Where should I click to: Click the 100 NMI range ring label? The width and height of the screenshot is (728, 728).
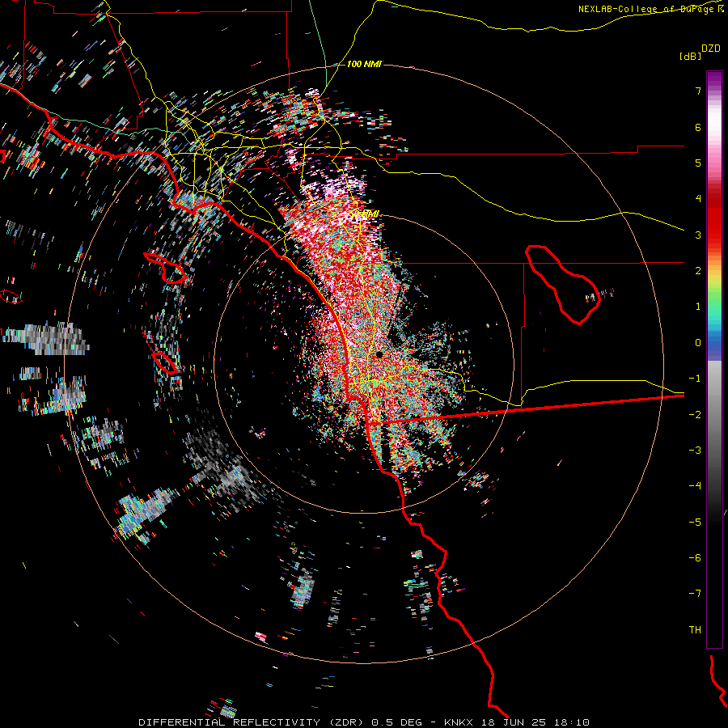365,64
